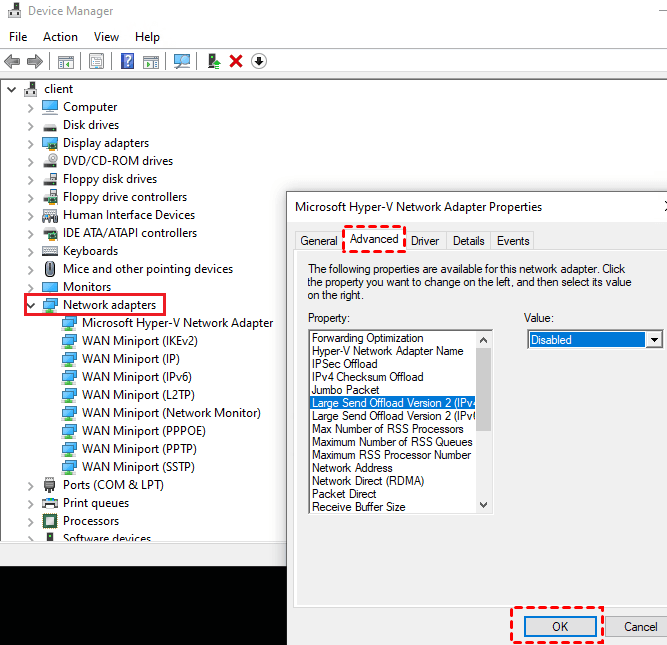667x645 pixels.
Task: Expand the Disk drives category
Action: point(31,126)
